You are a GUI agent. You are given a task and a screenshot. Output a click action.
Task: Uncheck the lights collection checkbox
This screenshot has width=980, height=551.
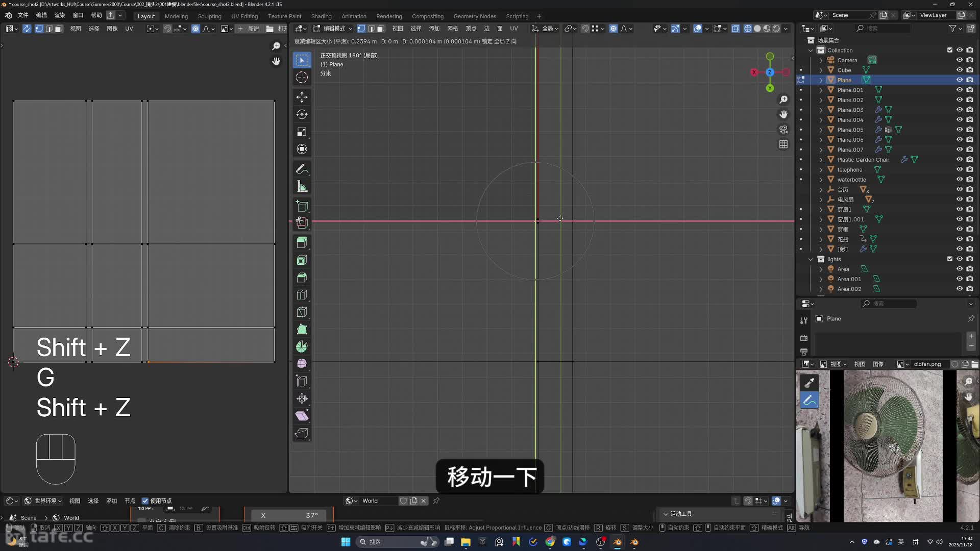coord(949,259)
